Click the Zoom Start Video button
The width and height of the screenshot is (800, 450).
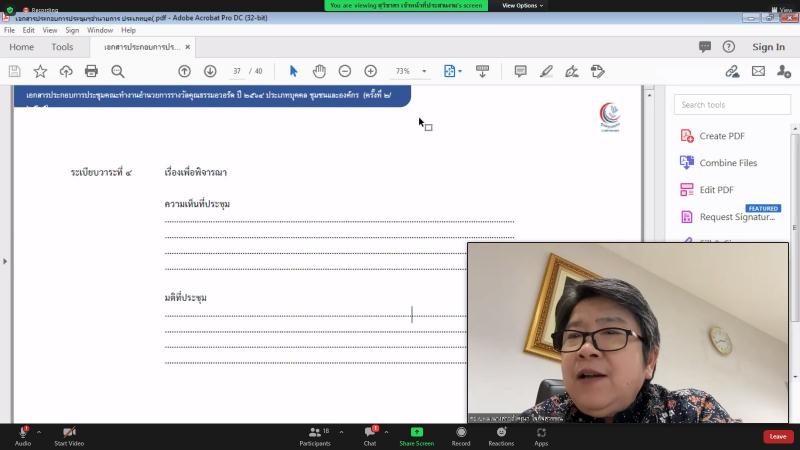click(x=69, y=437)
